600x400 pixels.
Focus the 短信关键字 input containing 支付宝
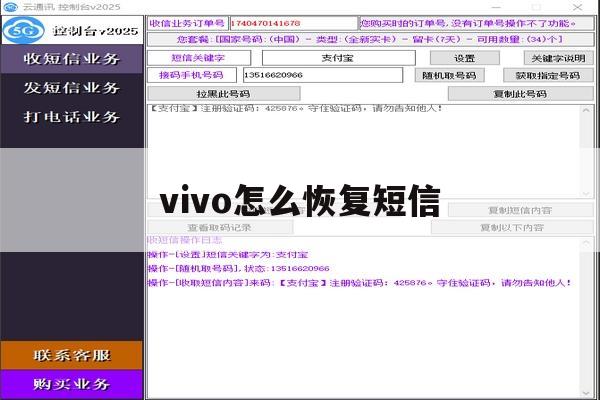tap(338, 58)
